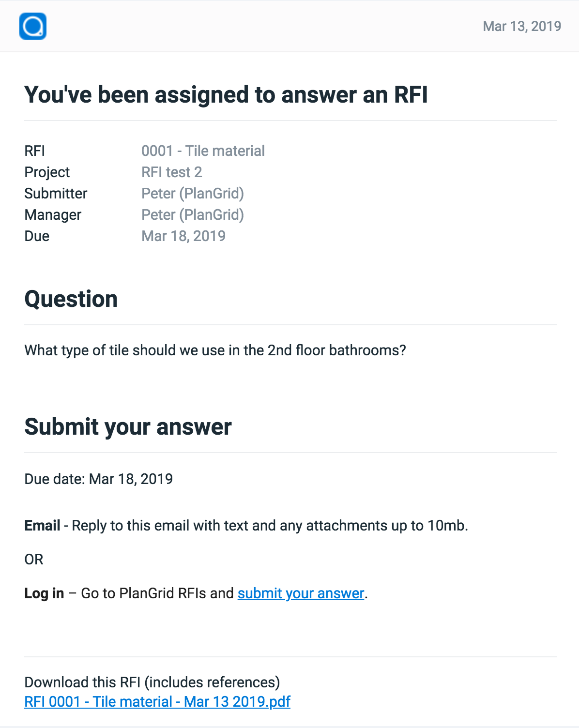579x728 pixels.
Task: Click the bold Email label
Action: (43, 526)
